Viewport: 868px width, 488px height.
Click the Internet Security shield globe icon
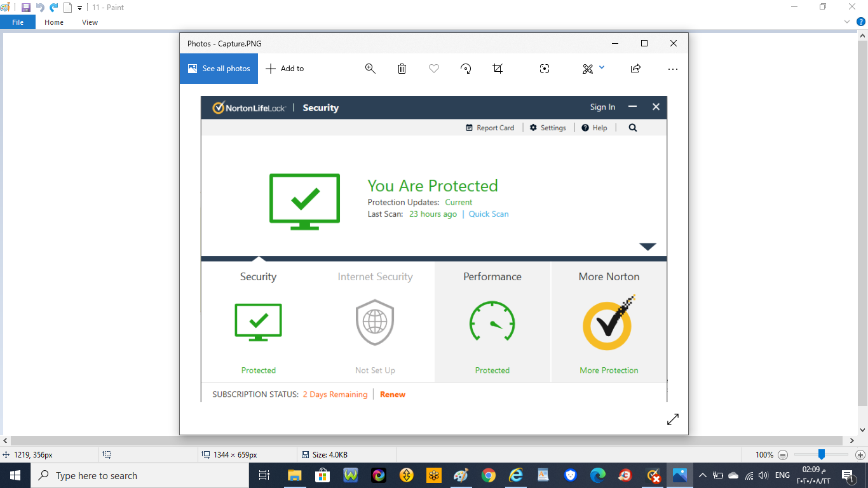[x=375, y=322]
